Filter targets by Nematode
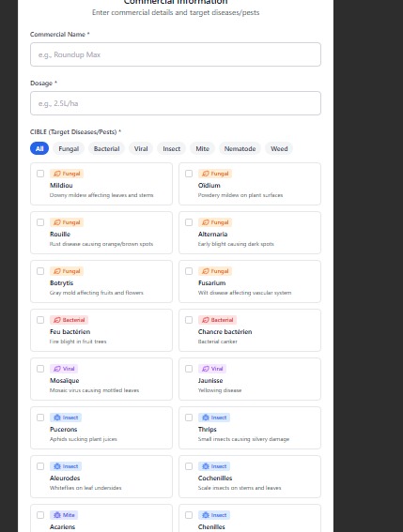 point(240,148)
